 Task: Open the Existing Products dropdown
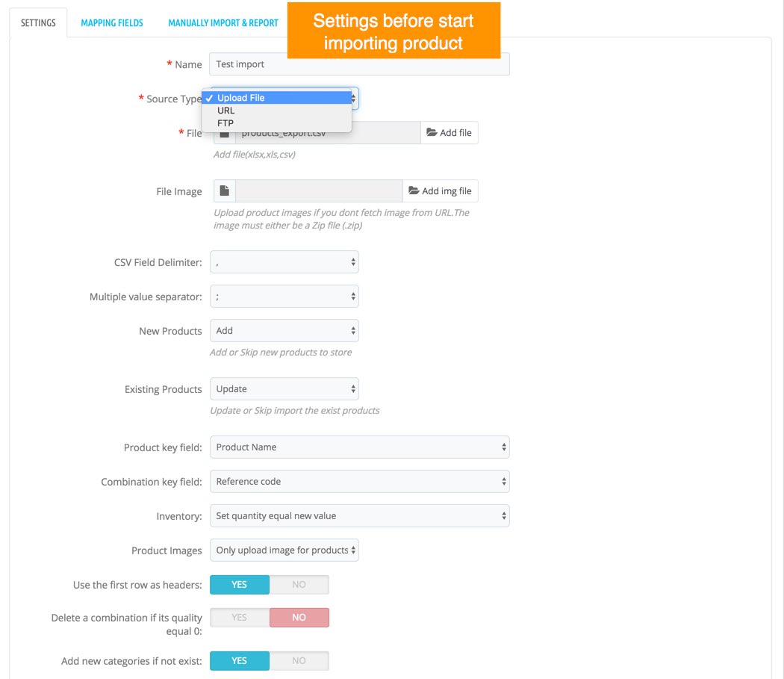click(x=284, y=389)
